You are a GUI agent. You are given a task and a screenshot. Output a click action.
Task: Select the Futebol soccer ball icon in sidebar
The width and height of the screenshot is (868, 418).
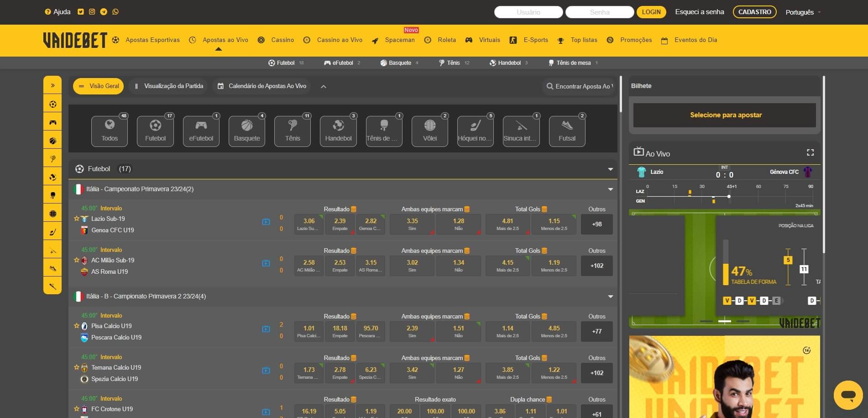[x=52, y=103]
